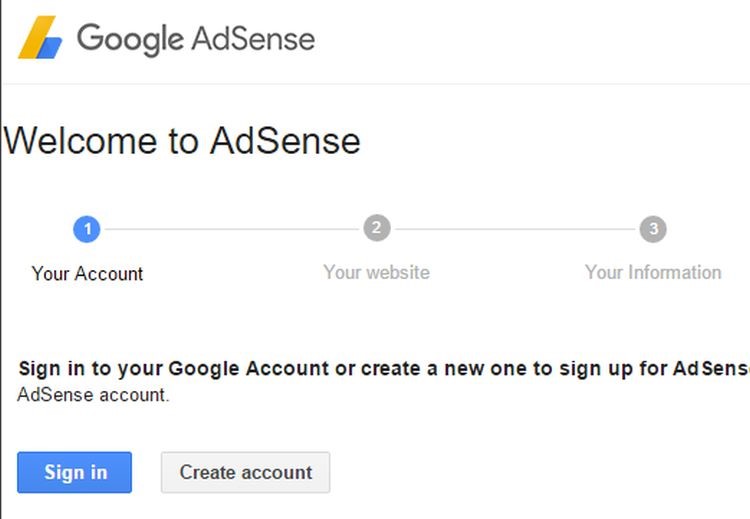
Task: Click the progress line between steps 1 and 2
Action: (231, 229)
